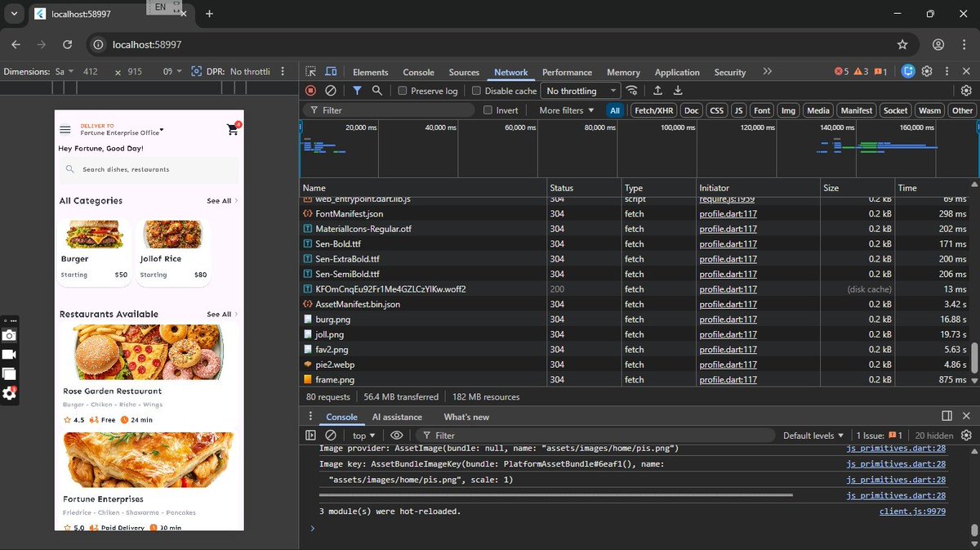Open the shopping cart in the app
Image resolution: width=980 pixels, height=550 pixels.
[x=233, y=129]
